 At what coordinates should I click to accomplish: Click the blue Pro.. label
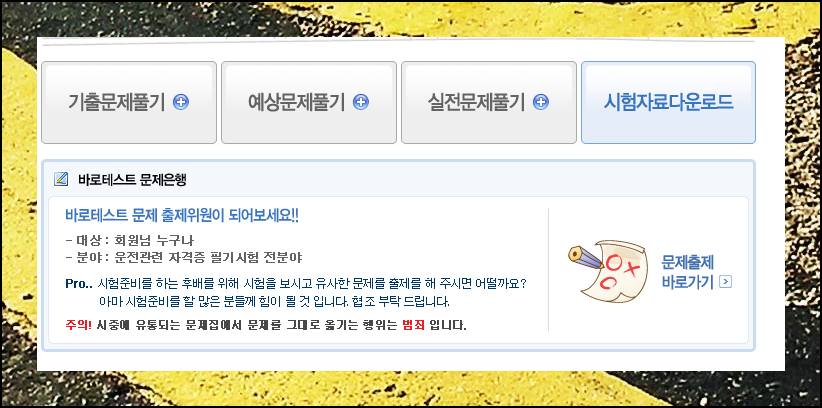point(79,284)
